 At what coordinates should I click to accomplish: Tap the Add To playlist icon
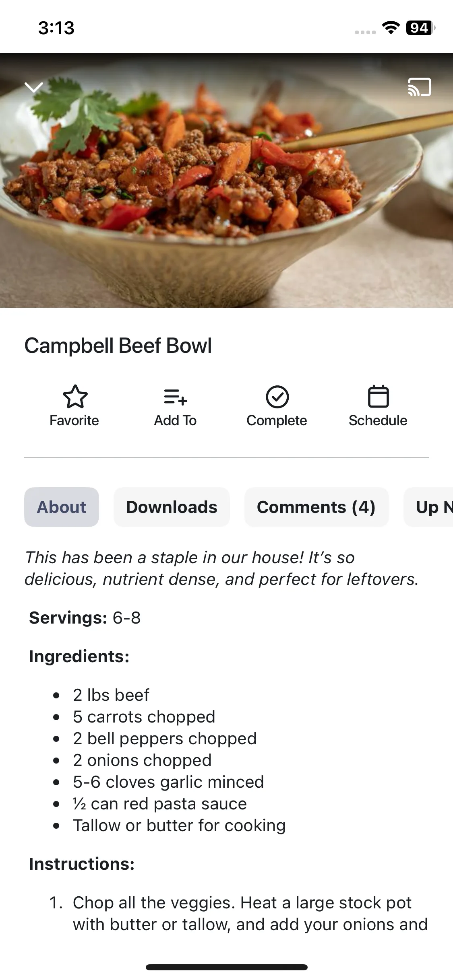(x=176, y=397)
